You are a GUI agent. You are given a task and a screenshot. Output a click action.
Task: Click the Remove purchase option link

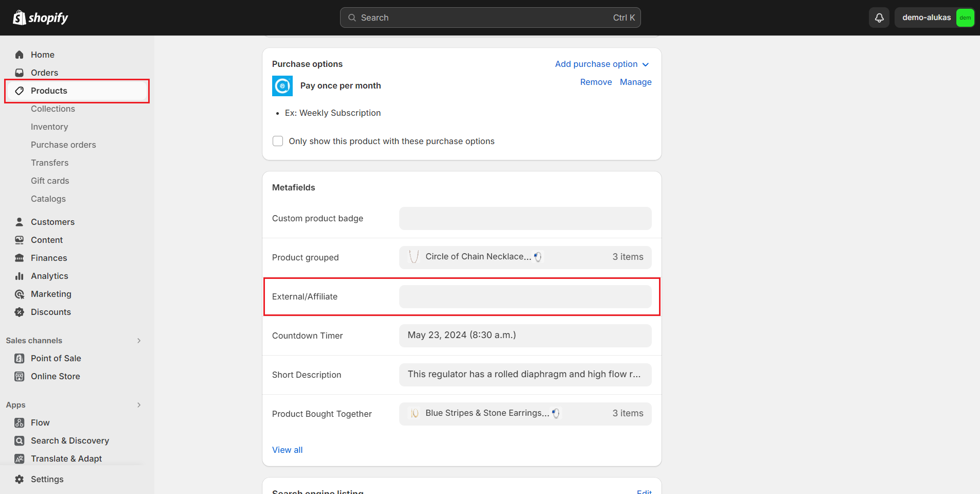(x=596, y=82)
